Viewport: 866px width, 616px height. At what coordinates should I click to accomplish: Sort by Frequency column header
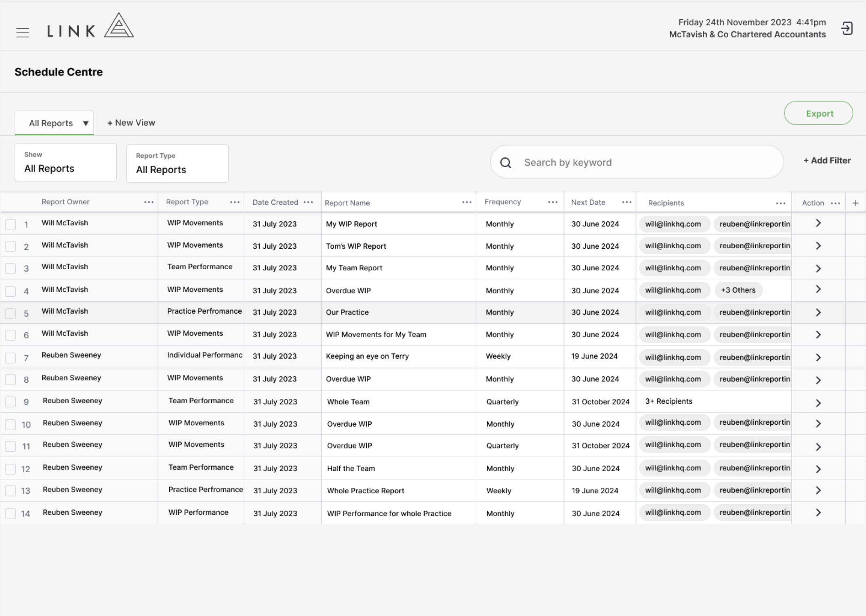[502, 202]
